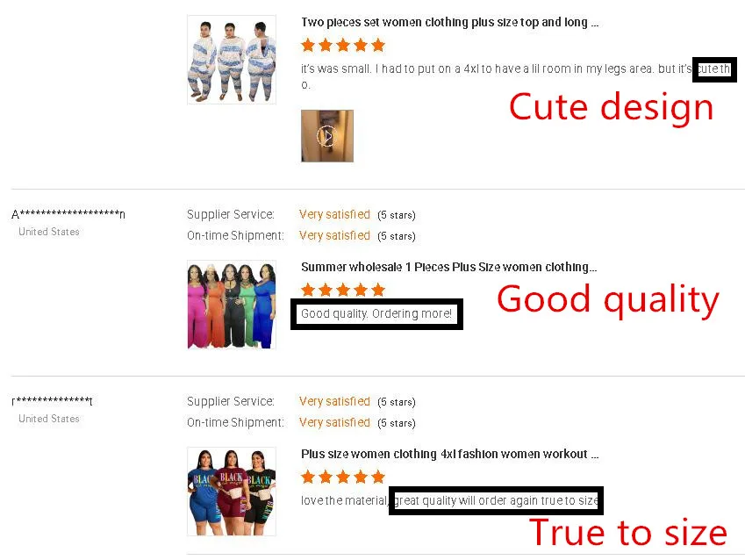Click 'Plus size women clothing 4xl fashion' title

click(x=449, y=454)
